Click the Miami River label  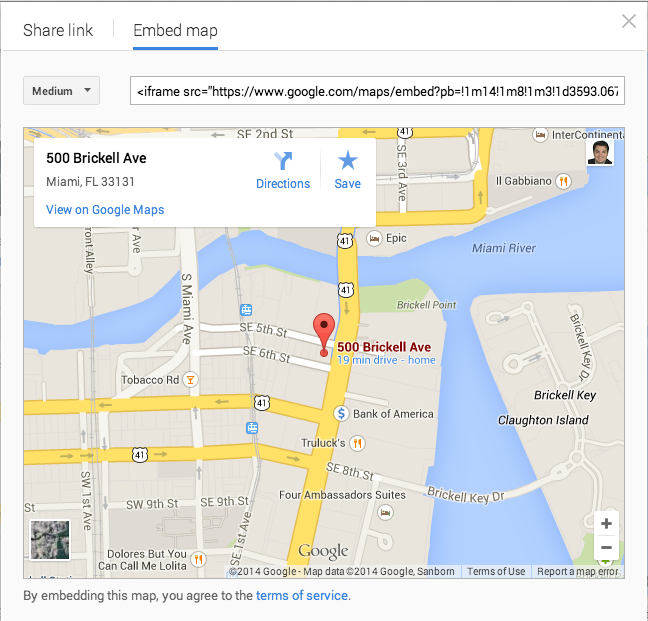pyautogui.click(x=504, y=248)
